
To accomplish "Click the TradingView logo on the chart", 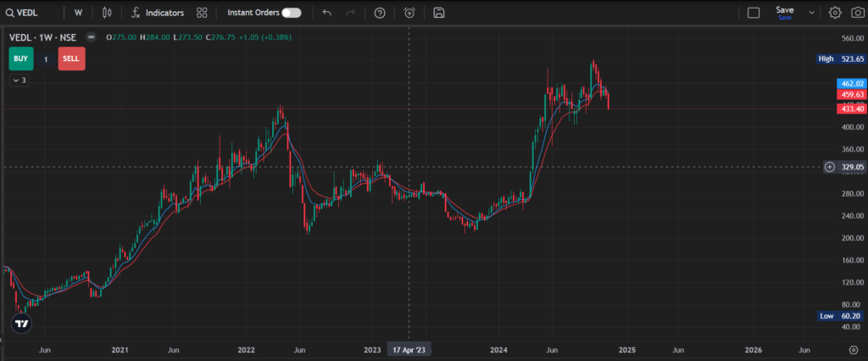I will click(21, 324).
